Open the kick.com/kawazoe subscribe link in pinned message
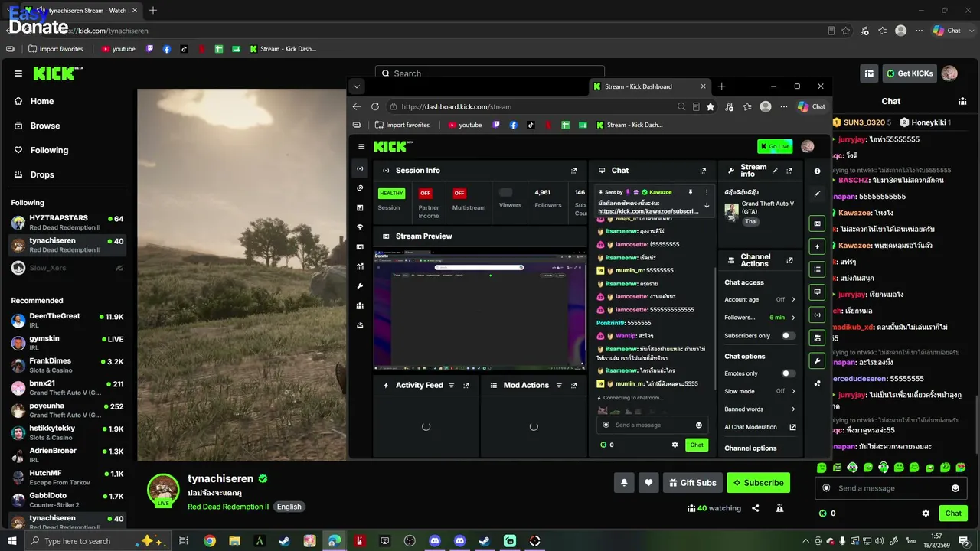The width and height of the screenshot is (980, 551). (x=648, y=211)
